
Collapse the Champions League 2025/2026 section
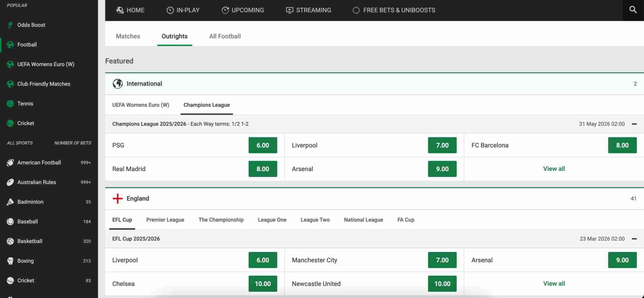[634, 124]
